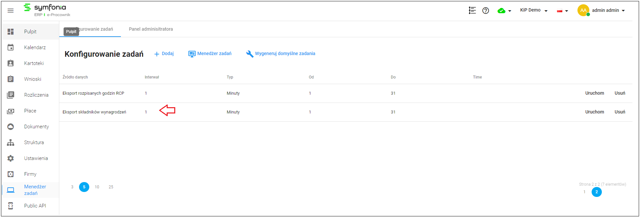Delete Eksport rozpisanych godzin RCP task
The width and height of the screenshot is (644, 220).
click(620, 93)
